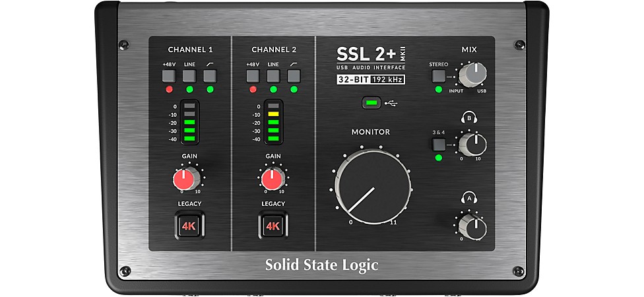Click the Channel 2 red +48V LED
Screen dimensions: 644x297
click(253, 90)
